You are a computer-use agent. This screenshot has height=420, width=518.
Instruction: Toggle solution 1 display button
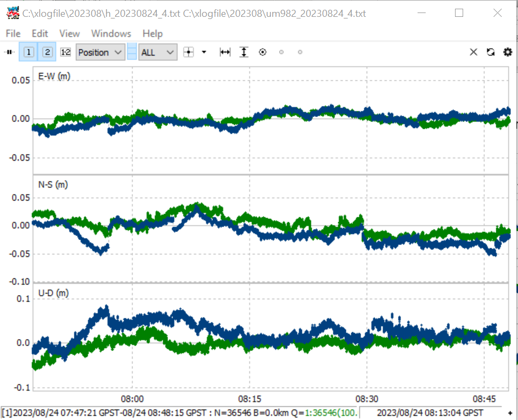point(29,52)
